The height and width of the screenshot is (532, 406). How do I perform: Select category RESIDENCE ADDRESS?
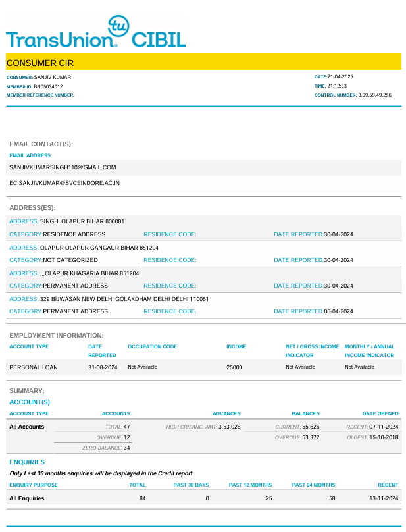74,234
